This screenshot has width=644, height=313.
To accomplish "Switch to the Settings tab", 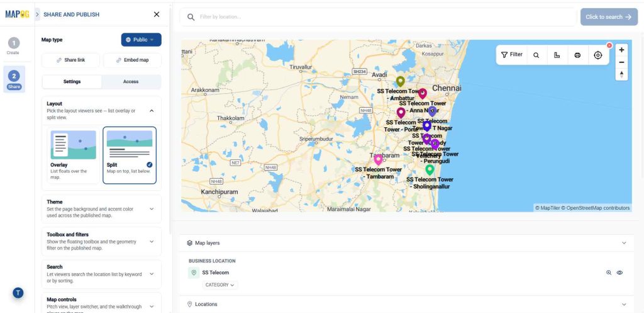I will [72, 82].
